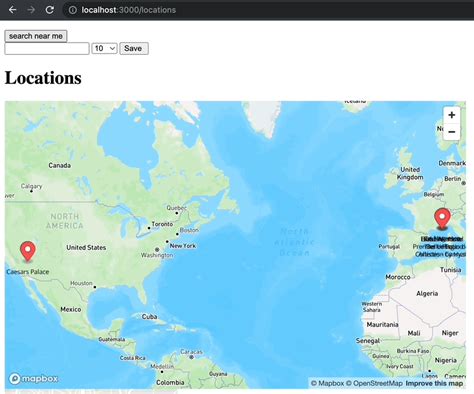Screen dimensions: 474x394
Task: Click the "Tunisia" country label
Action: 450,270
